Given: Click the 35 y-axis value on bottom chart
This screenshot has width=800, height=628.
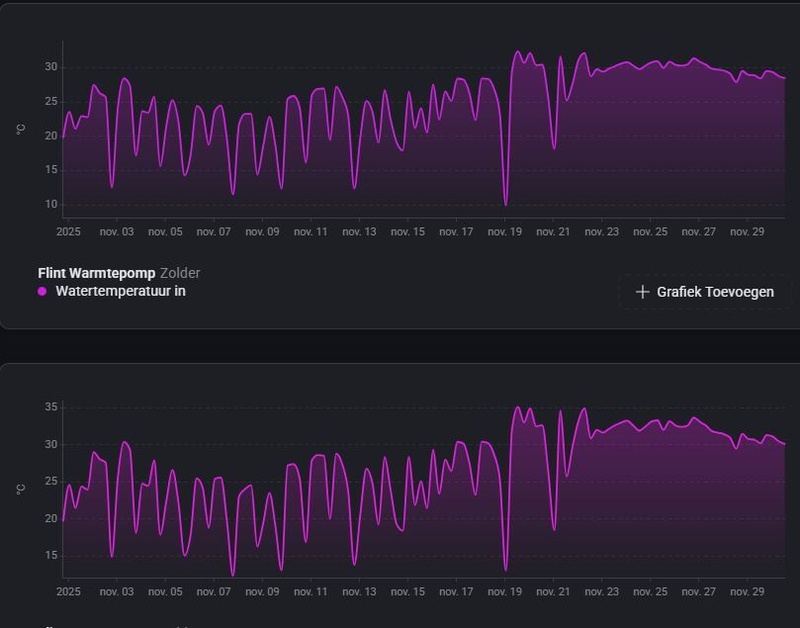Looking at the screenshot, I should 50,407.
